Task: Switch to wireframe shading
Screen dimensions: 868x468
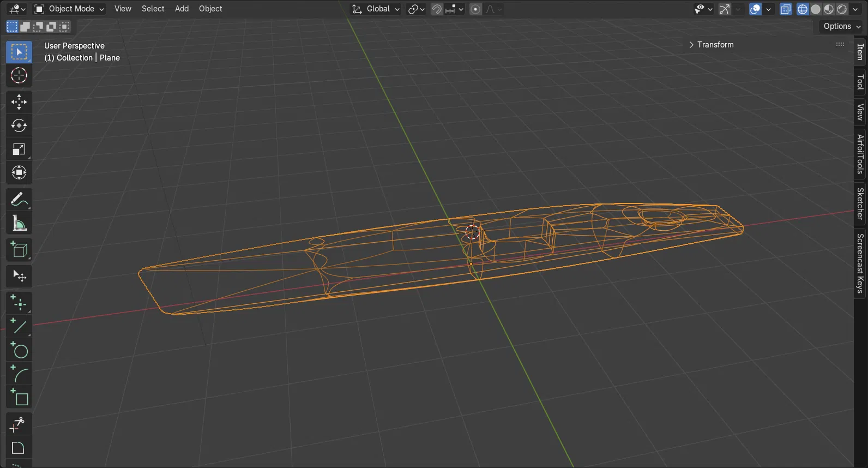Action: (x=803, y=9)
